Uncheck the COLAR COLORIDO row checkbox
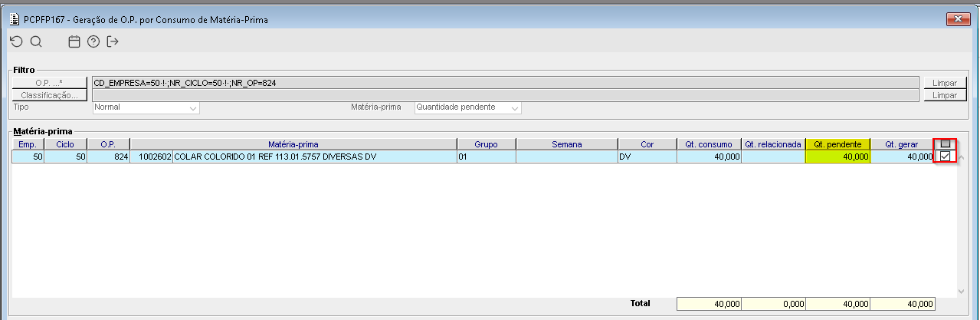The image size is (980, 320). [946, 157]
